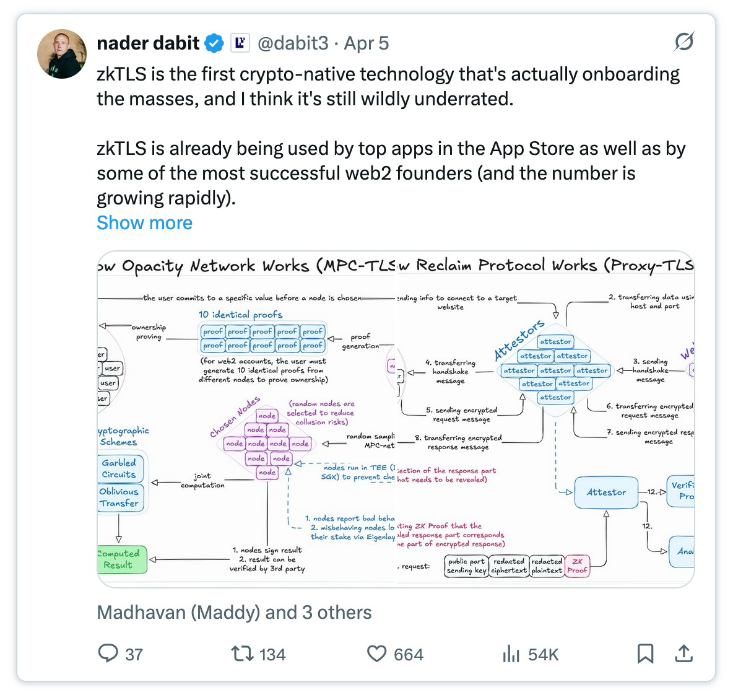View analytics via the bar chart icon
733x700 pixels.
click(x=511, y=653)
